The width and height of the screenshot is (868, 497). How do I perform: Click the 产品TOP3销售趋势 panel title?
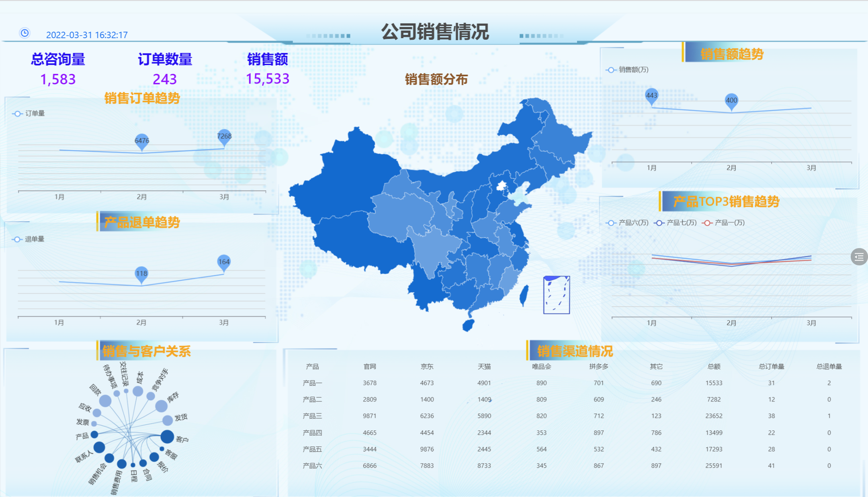pyautogui.click(x=726, y=201)
